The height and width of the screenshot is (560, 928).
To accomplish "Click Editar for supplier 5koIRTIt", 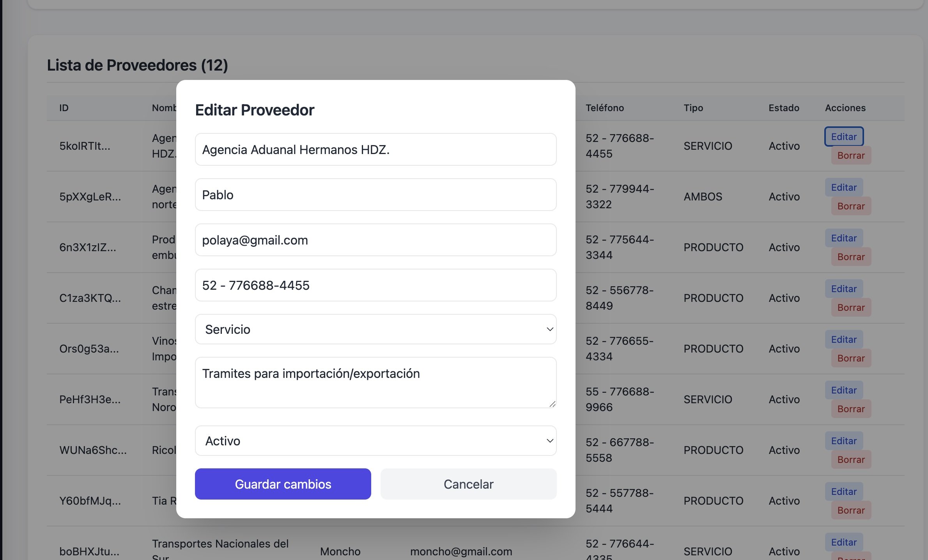I will click(x=844, y=137).
